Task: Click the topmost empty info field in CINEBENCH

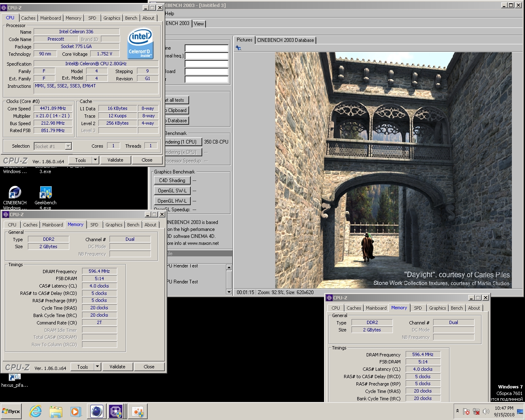Action: click(206, 48)
